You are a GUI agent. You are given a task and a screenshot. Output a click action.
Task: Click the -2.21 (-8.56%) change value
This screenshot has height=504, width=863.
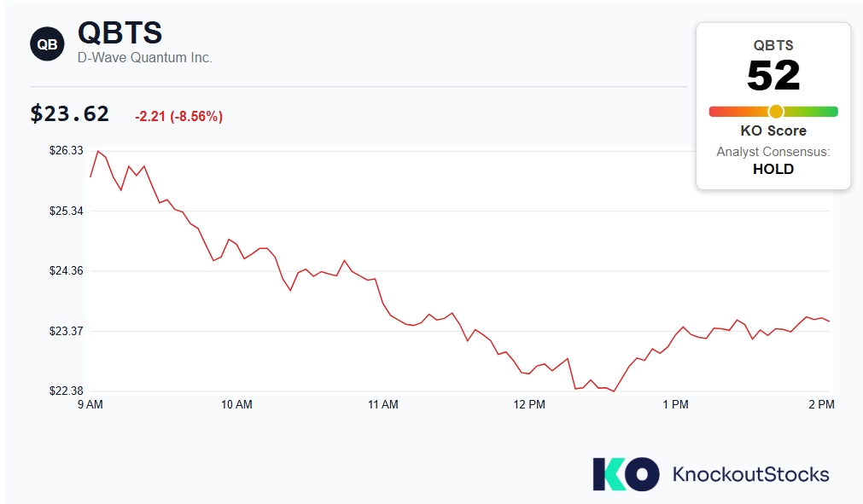pyautogui.click(x=179, y=117)
